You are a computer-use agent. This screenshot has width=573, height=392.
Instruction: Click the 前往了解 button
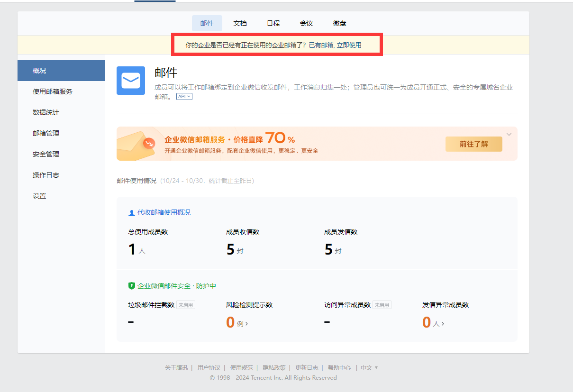point(473,144)
